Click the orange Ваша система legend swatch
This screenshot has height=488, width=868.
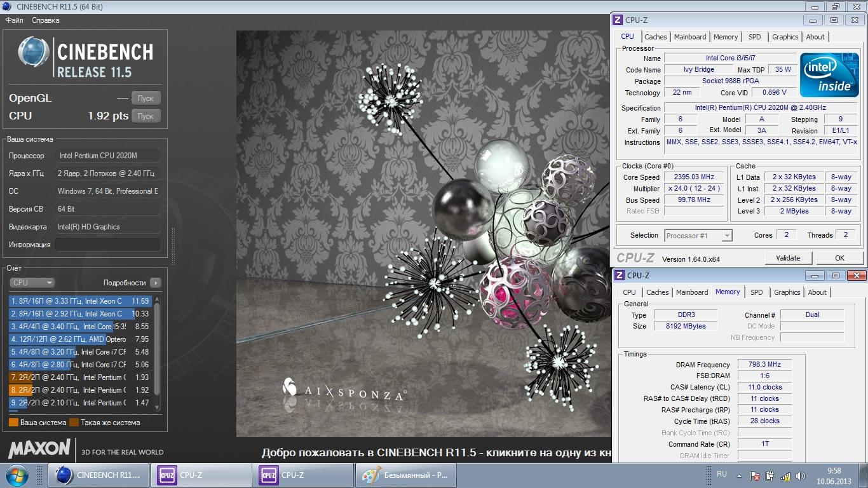13,423
